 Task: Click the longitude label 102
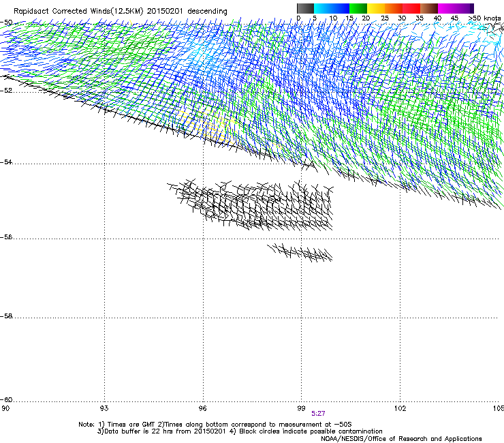400,408
